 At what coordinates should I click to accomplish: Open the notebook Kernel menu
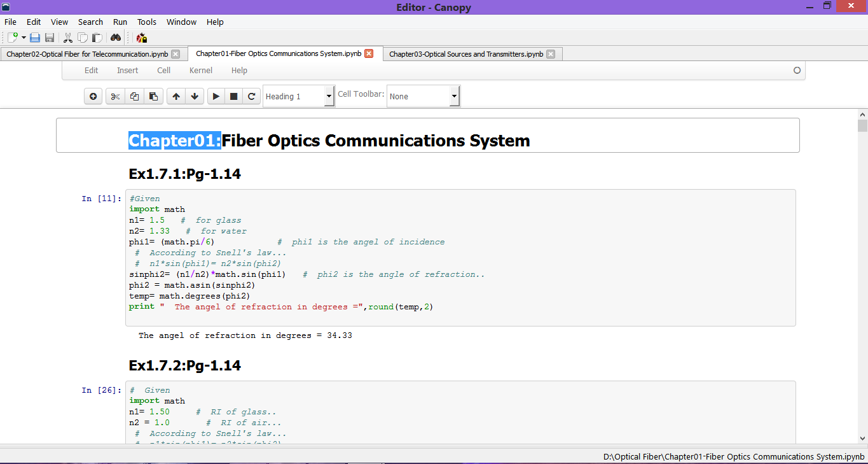click(x=201, y=71)
